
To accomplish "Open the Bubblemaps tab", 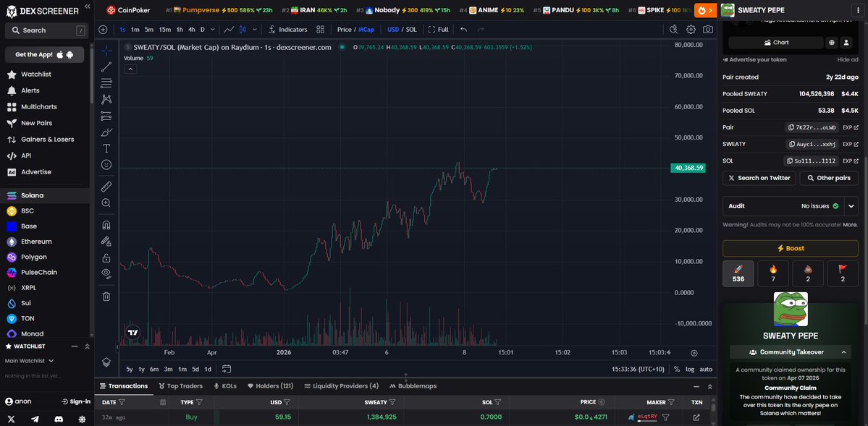I will point(413,385).
